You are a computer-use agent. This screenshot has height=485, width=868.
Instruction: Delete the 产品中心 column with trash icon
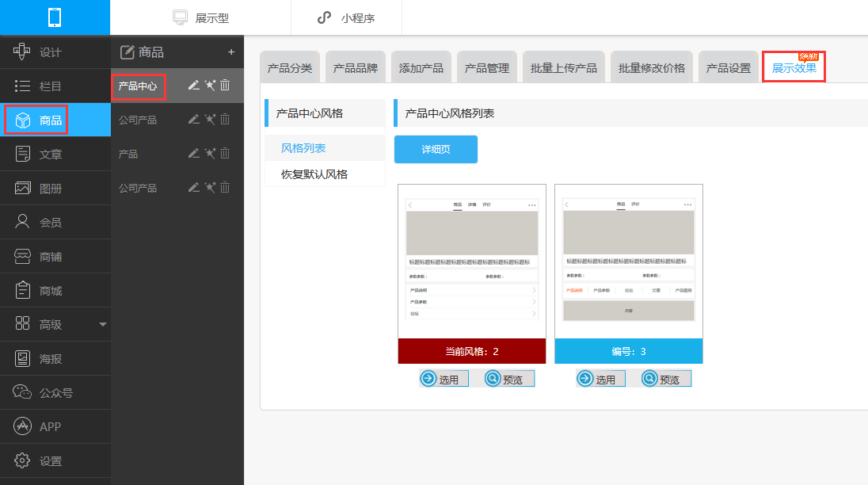click(x=225, y=86)
